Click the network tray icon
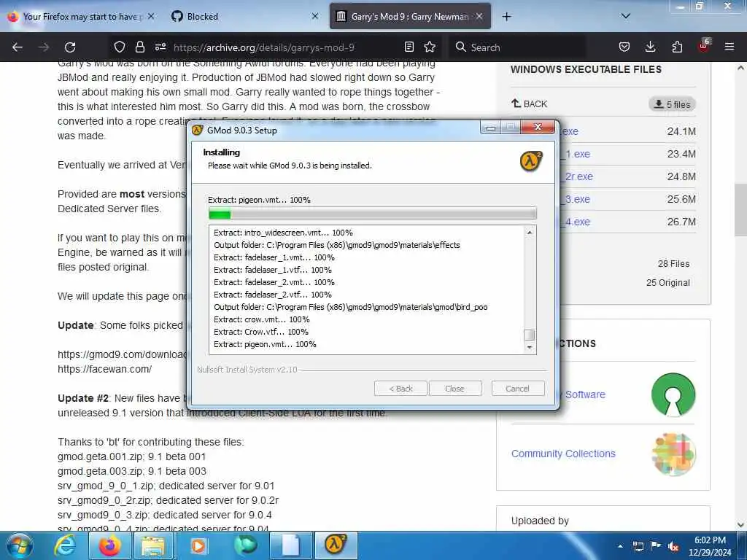 coord(638,546)
